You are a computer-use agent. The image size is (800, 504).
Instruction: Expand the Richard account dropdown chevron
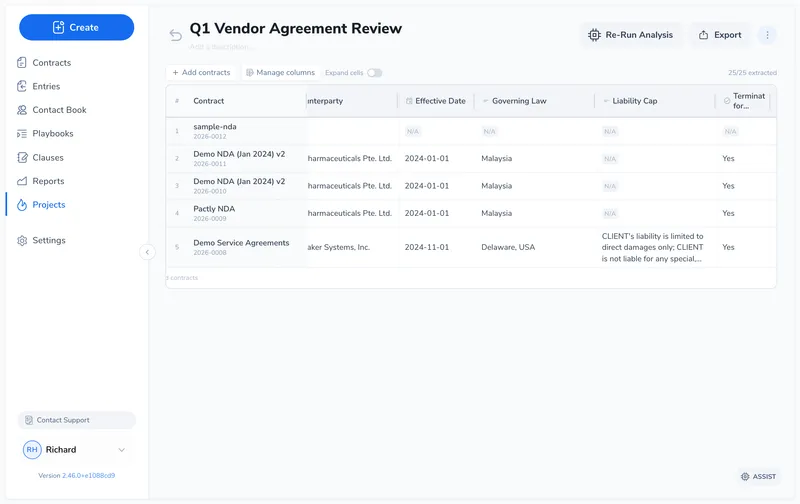tap(121, 450)
